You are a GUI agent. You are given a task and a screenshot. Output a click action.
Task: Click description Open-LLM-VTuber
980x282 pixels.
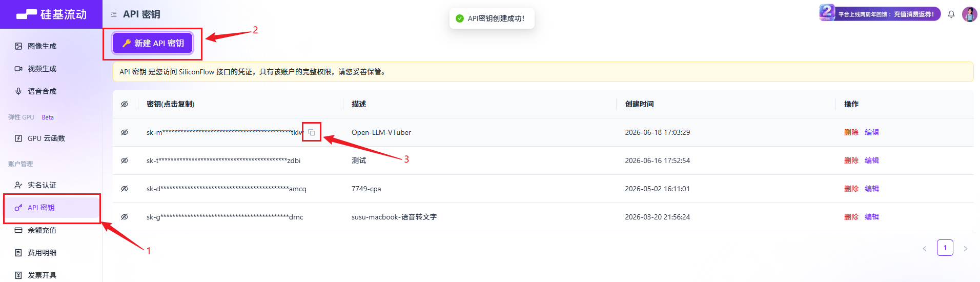click(381, 132)
